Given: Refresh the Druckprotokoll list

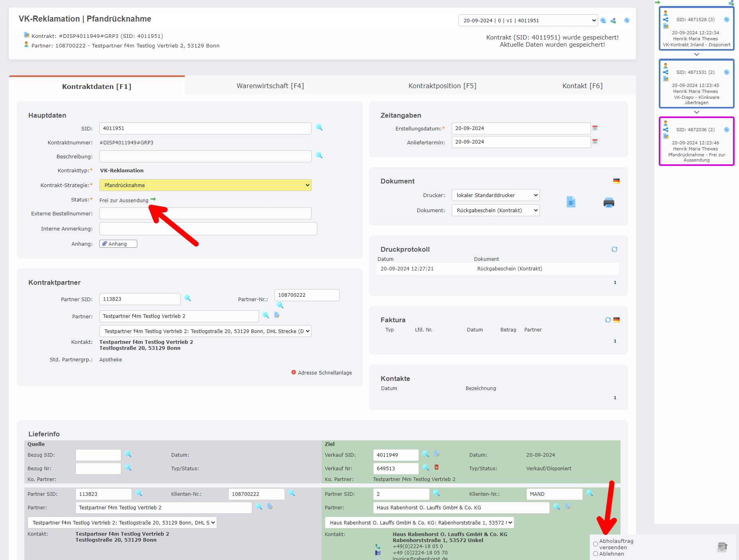Looking at the screenshot, I should (614, 249).
